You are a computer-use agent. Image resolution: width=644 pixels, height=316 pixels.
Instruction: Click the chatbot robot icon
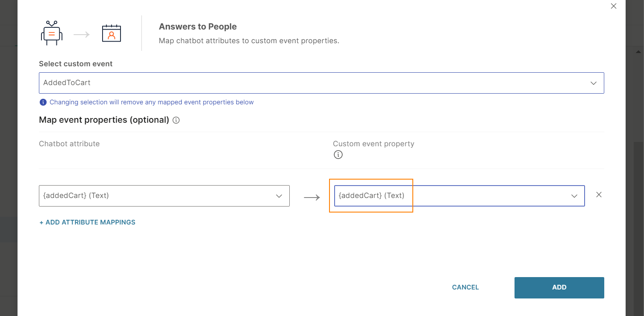(x=52, y=33)
